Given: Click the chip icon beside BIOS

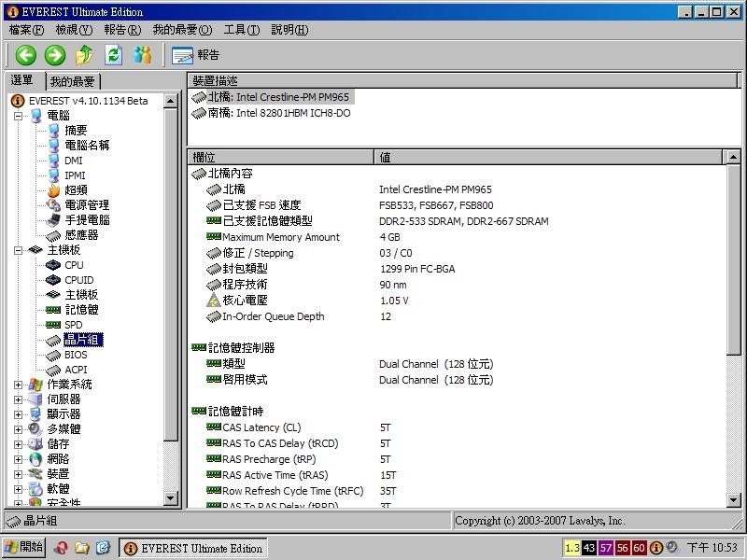Looking at the screenshot, I should (x=53, y=356).
